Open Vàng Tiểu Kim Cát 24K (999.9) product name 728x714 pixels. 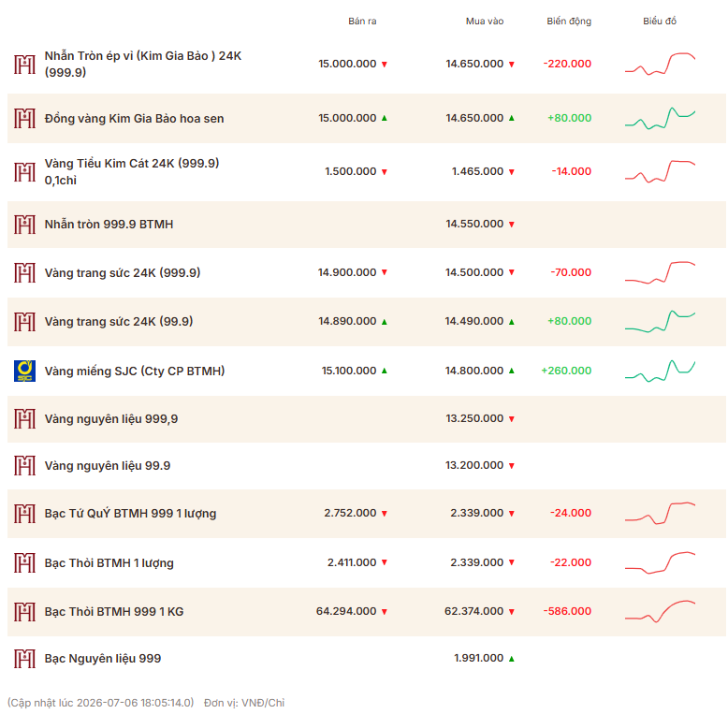pos(132,172)
